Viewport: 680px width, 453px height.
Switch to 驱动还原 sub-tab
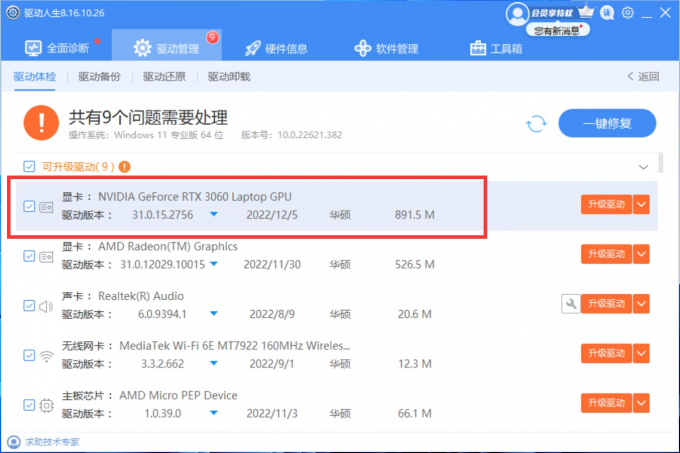[x=164, y=77]
